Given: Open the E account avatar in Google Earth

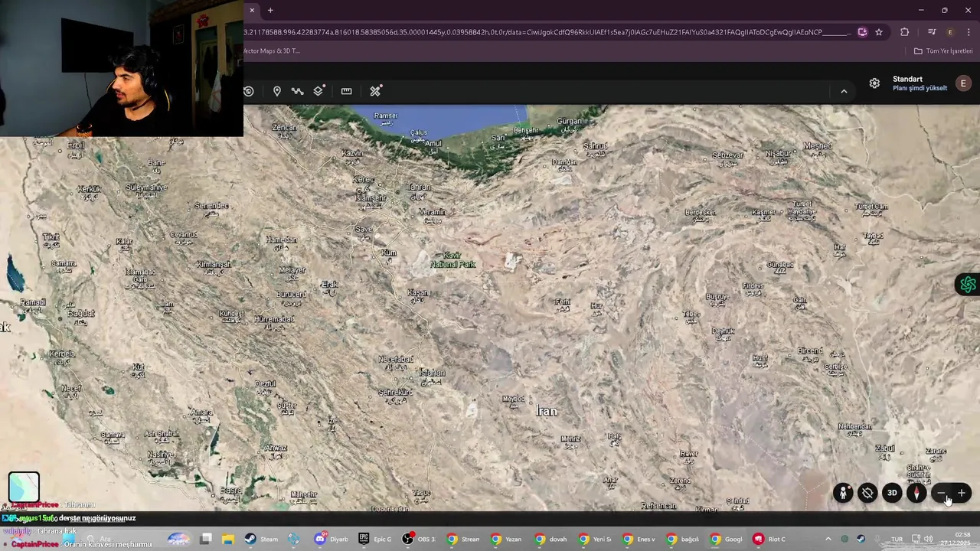Looking at the screenshot, I should click(963, 83).
